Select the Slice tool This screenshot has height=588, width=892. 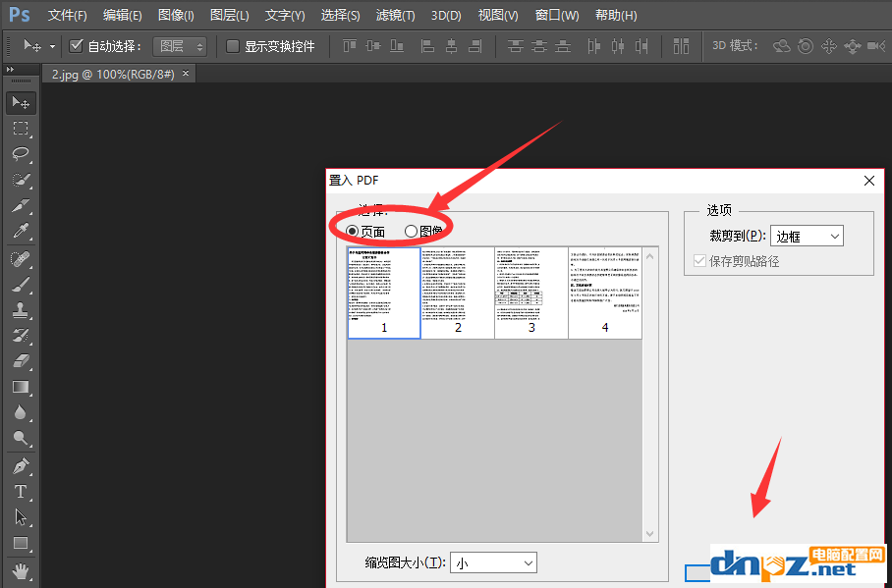[x=21, y=205]
